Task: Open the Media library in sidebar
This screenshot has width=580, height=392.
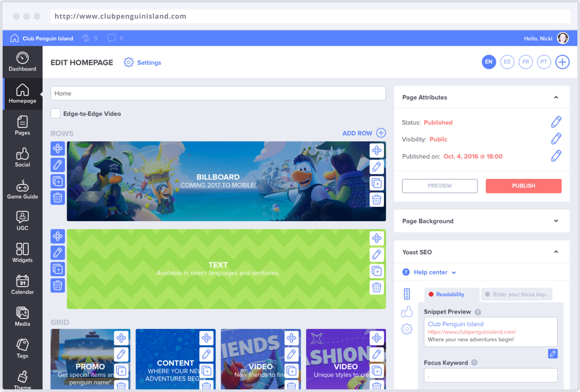Action: (22, 317)
